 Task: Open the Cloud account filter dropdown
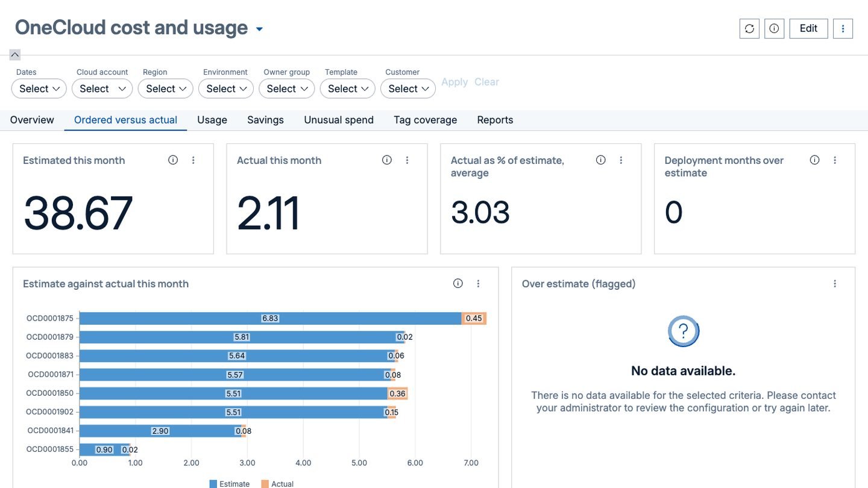pos(102,89)
